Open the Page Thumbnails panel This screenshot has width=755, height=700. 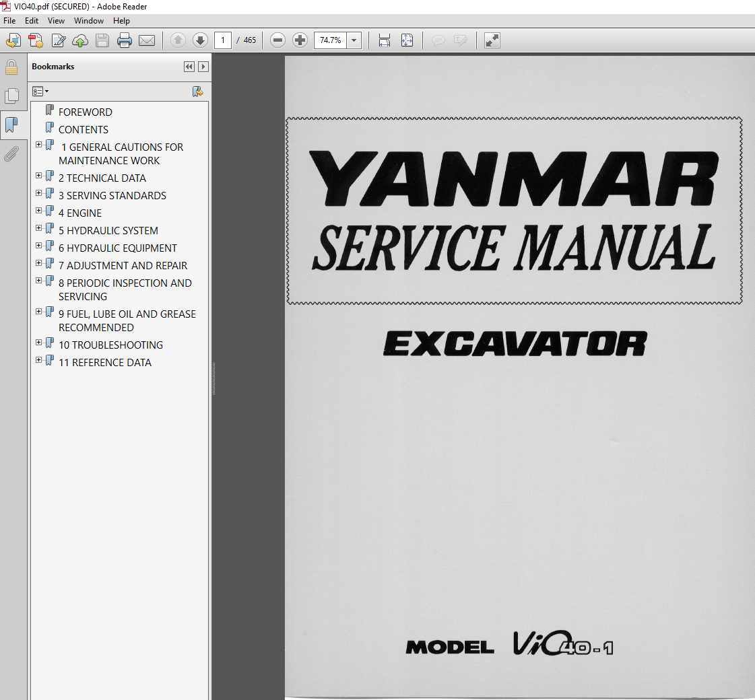click(x=11, y=96)
